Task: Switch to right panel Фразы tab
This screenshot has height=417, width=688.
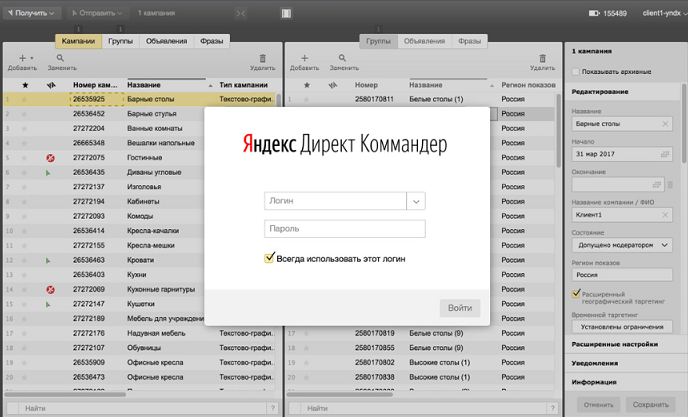Action: tap(469, 41)
